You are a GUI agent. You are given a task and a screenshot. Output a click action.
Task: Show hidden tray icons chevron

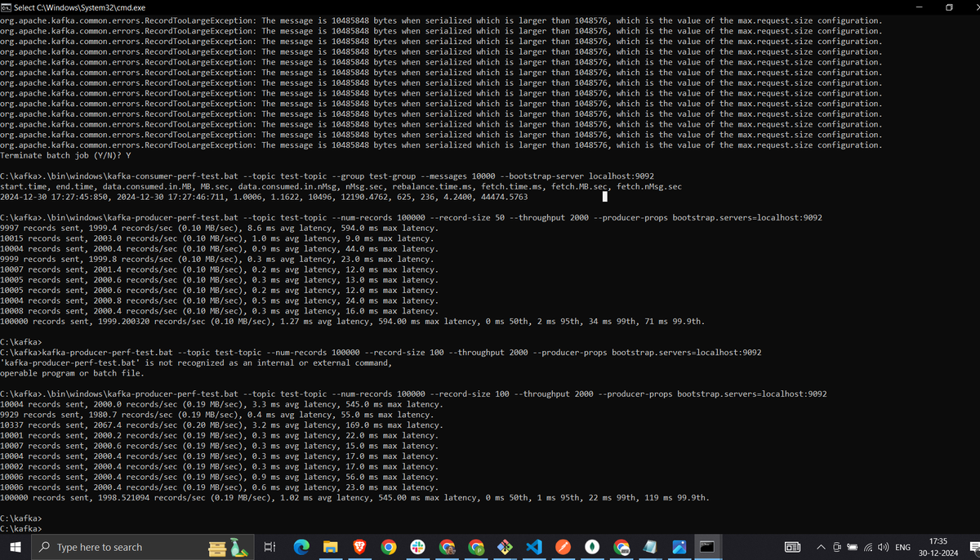point(822,547)
